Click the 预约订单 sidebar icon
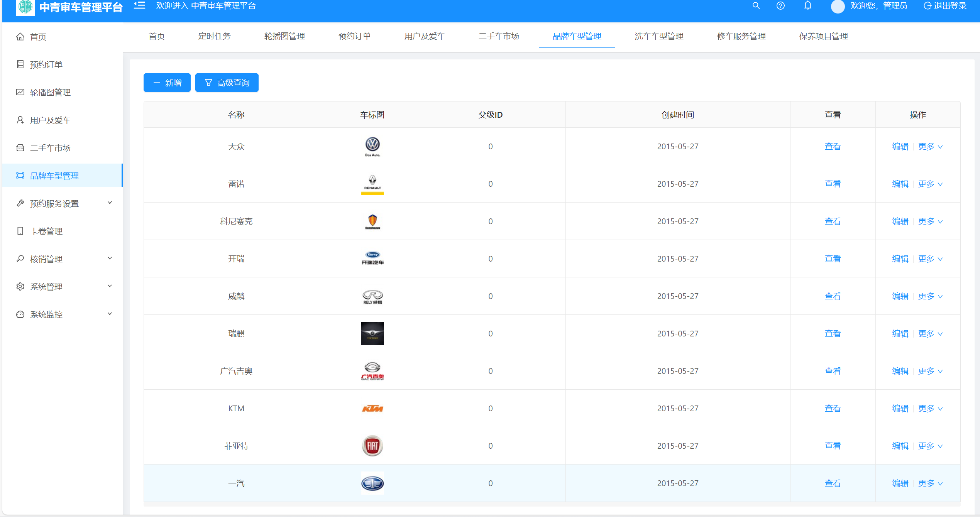This screenshot has width=980, height=517. tap(20, 64)
